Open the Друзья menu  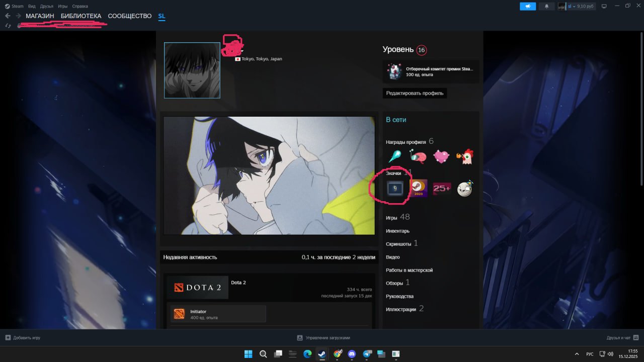pyautogui.click(x=47, y=6)
